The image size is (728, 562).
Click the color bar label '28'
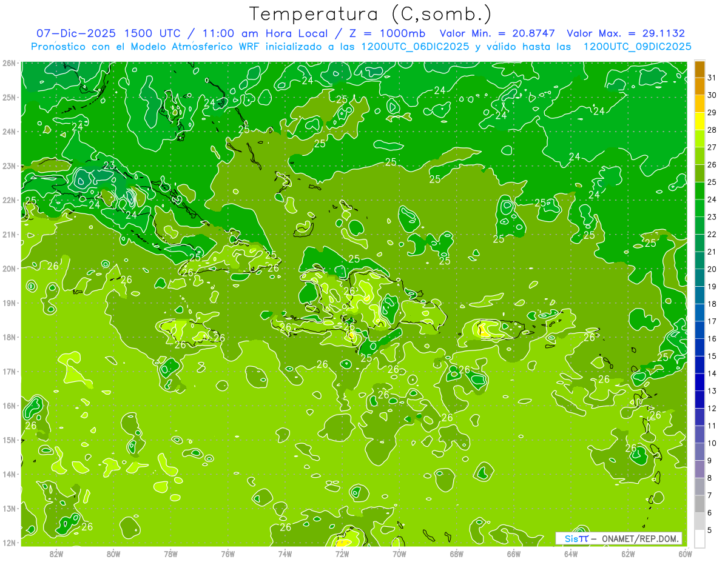pyautogui.click(x=712, y=130)
